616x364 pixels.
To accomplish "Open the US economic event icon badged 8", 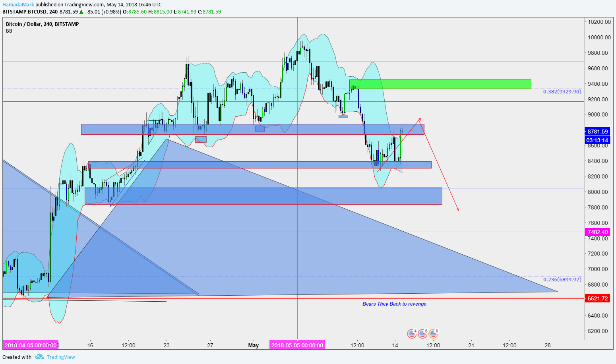I will click(x=422, y=334).
